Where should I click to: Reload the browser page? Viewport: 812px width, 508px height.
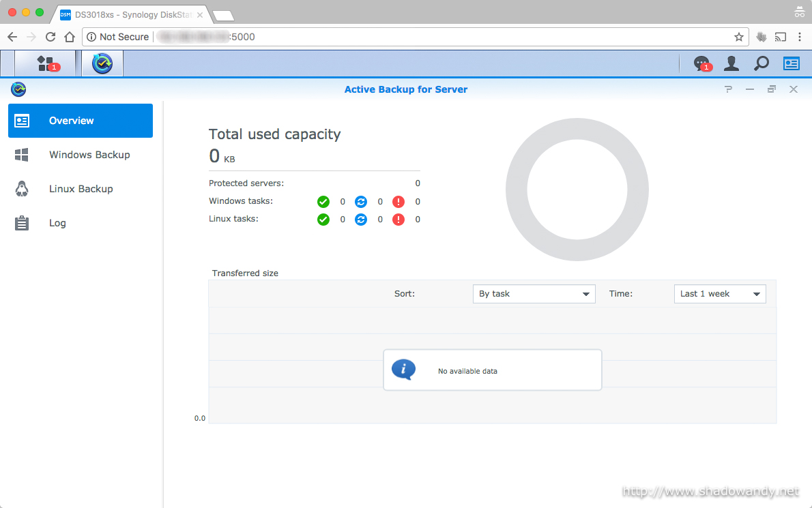point(50,37)
